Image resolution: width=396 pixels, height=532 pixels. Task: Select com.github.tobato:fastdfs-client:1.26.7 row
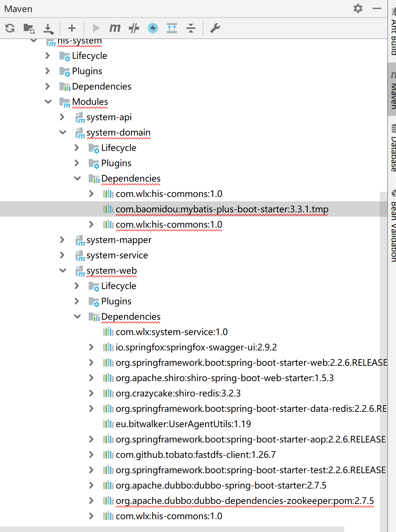click(193, 455)
